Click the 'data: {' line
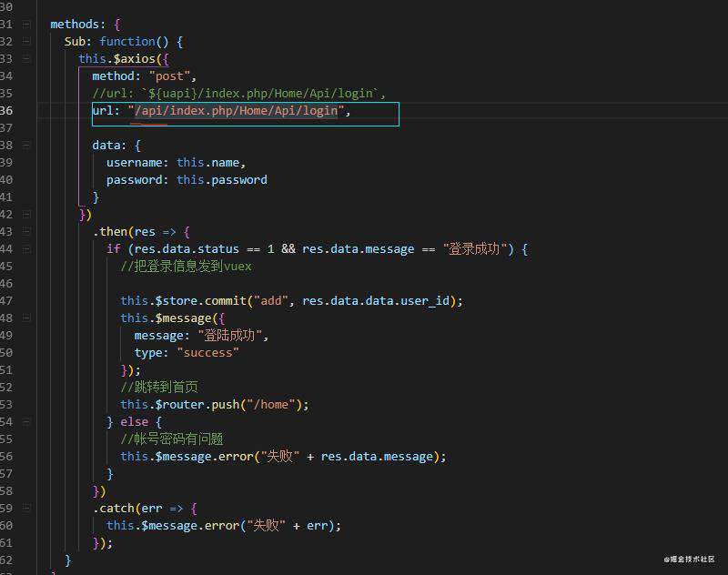This screenshot has width=728, height=575. [116, 146]
